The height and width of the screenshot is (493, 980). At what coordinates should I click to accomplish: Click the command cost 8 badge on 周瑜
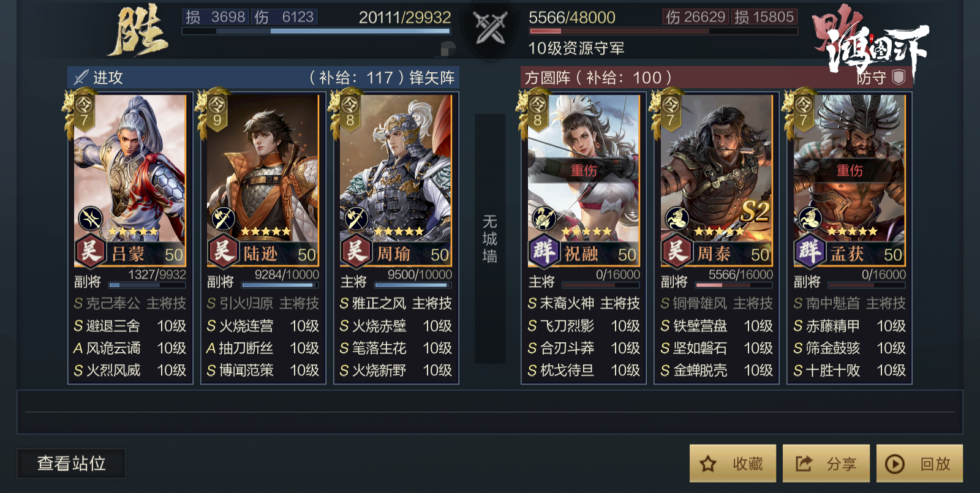[x=349, y=111]
